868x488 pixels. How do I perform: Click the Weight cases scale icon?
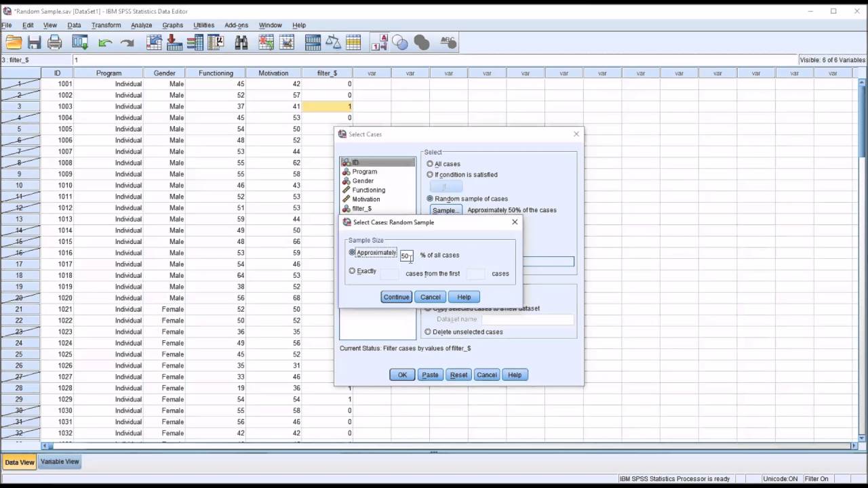[x=333, y=43]
